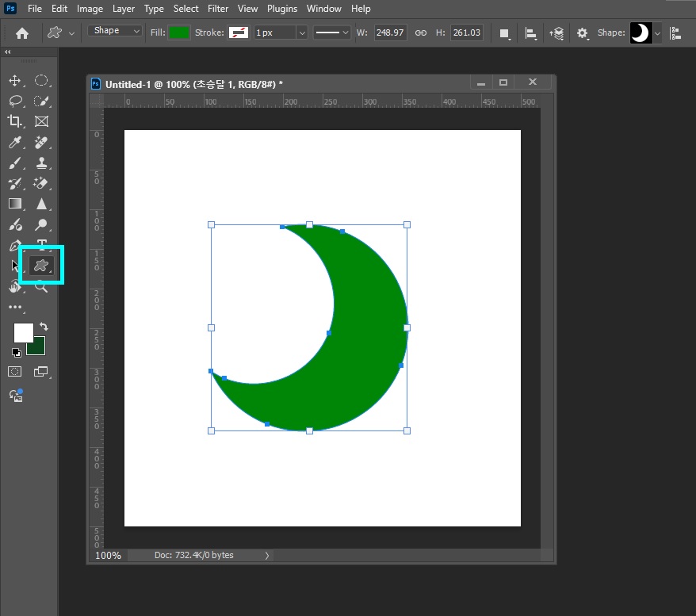The image size is (696, 616).
Task: Expand the status bar info arrow
Action: point(267,555)
